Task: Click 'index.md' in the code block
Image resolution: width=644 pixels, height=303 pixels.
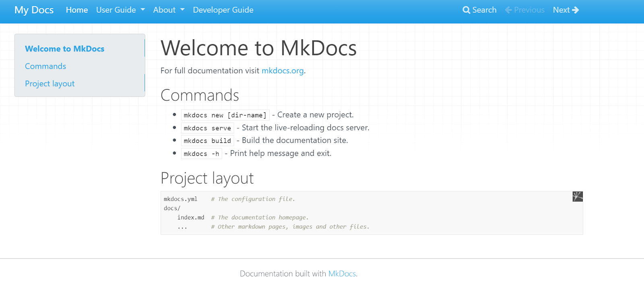Action: pos(191,217)
